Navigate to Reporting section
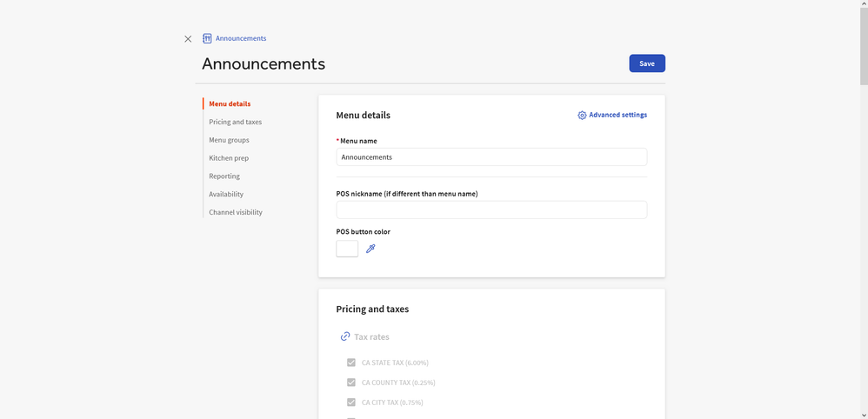 coord(224,176)
